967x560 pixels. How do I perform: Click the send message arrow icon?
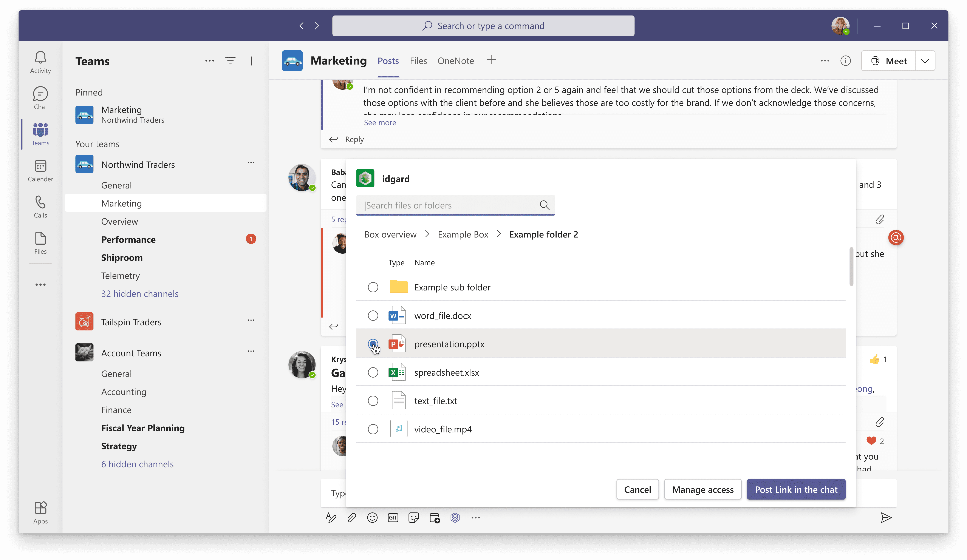click(886, 518)
